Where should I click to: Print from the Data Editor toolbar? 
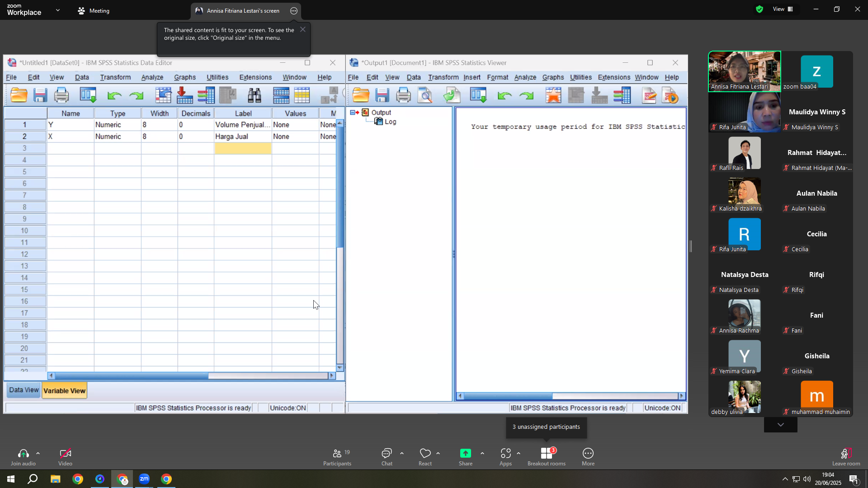(61, 95)
